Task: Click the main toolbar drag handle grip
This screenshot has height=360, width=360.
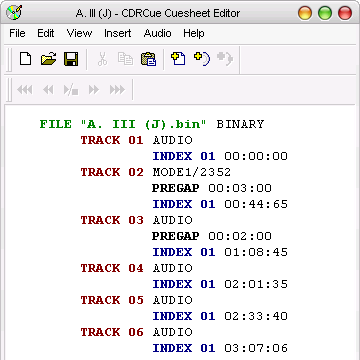Action: [x=9, y=59]
